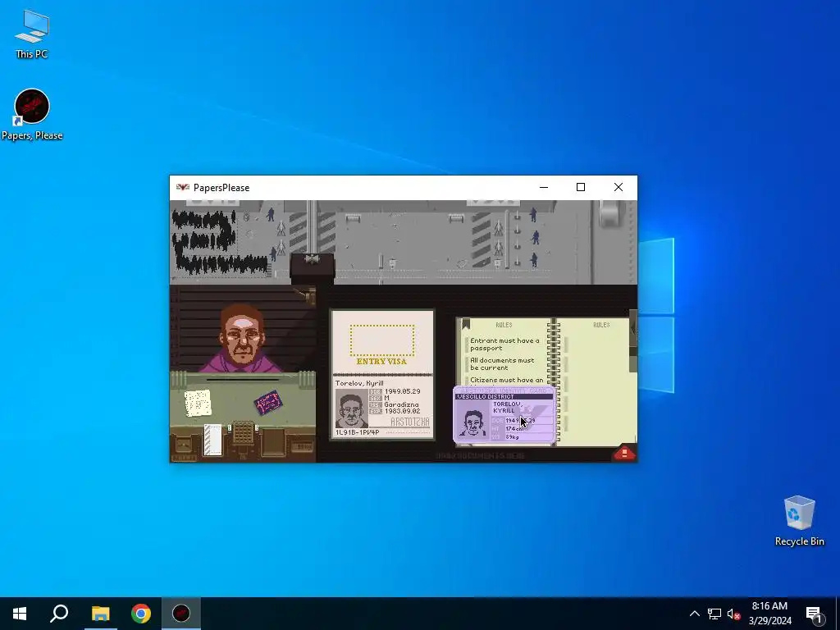This screenshot has width=840, height=630.
Task: Click the 'ARSTOTZKA' text in the passport
Action: point(410,422)
